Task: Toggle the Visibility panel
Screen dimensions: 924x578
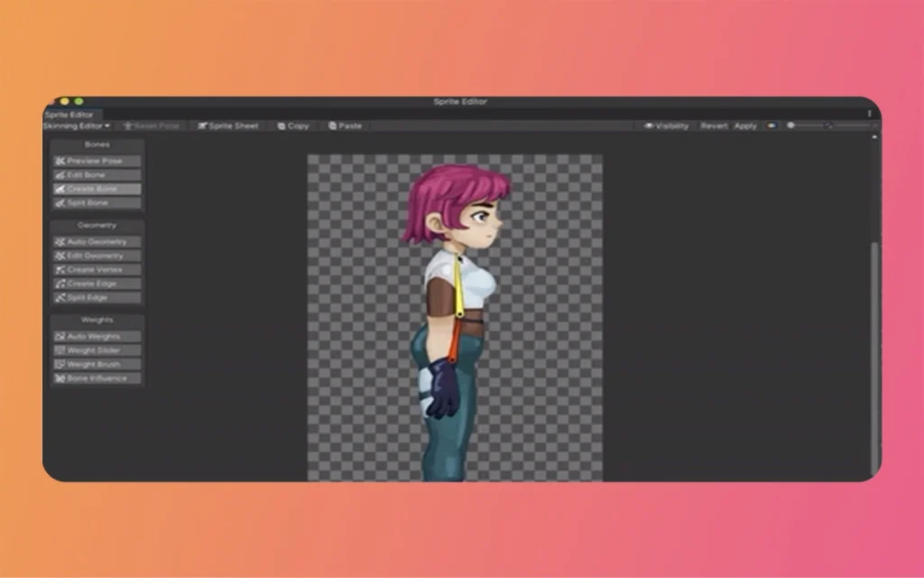Action: click(x=665, y=126)
